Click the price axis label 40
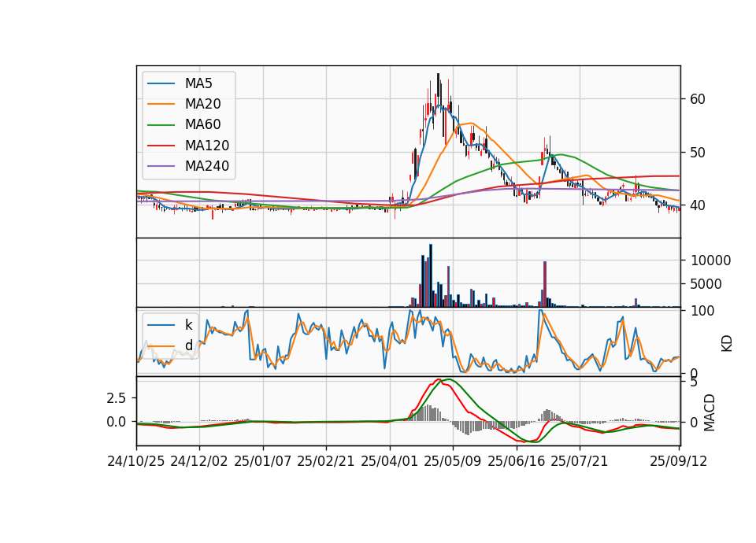Viewport: 756px width, 543px height. 698,205
